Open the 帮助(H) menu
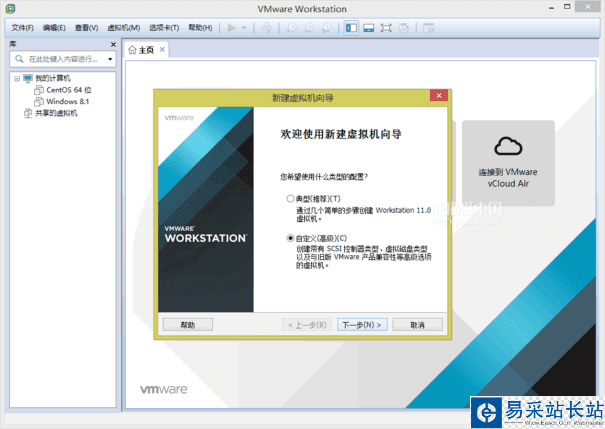 [x=200, y=28]
